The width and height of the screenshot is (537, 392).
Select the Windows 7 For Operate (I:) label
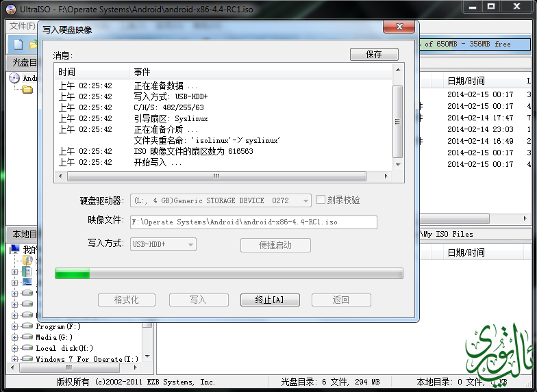87,359
